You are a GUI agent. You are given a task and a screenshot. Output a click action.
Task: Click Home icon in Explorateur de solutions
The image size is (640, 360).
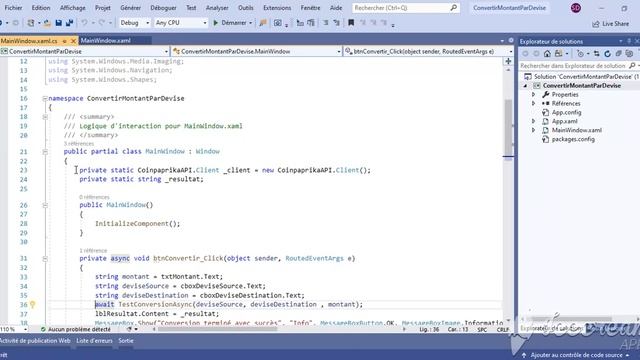pos(547,53)
